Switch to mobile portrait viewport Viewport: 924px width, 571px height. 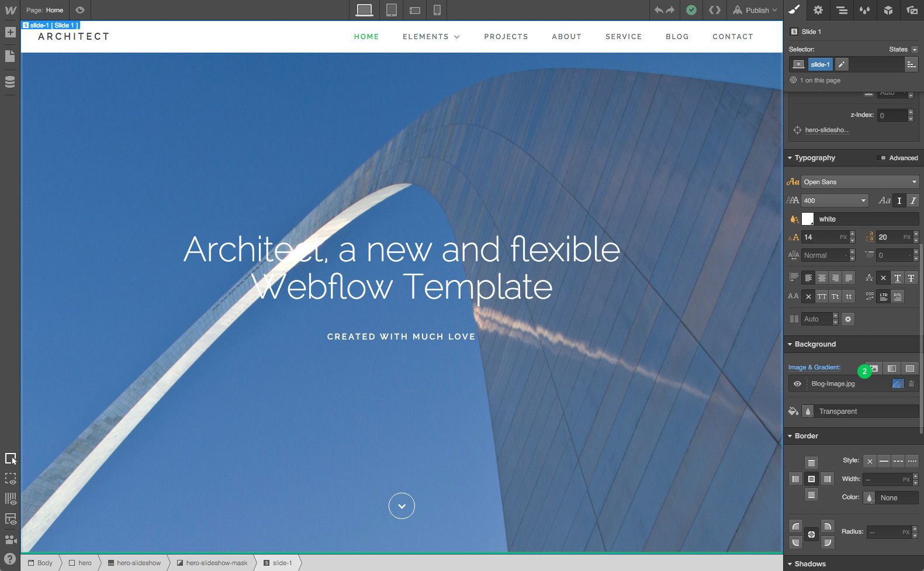tap(437, 10)
